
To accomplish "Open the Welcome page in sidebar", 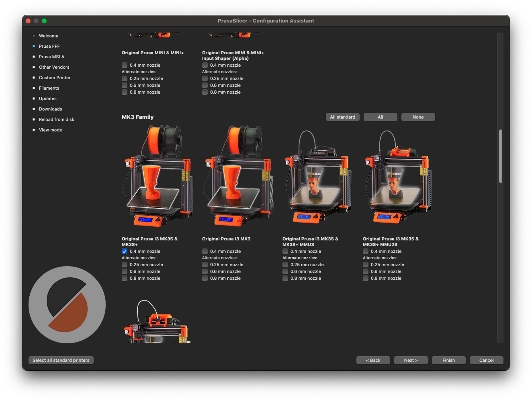I will tap(49, 36).
